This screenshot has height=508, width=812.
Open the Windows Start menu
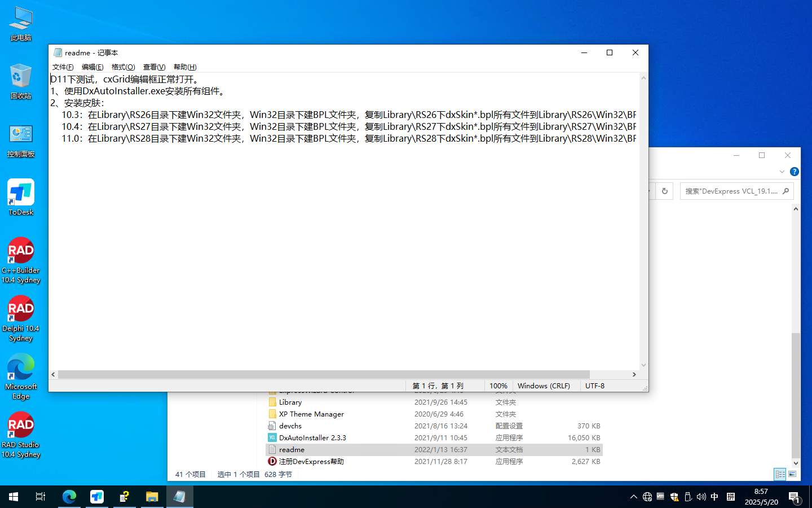click(14, 497)
